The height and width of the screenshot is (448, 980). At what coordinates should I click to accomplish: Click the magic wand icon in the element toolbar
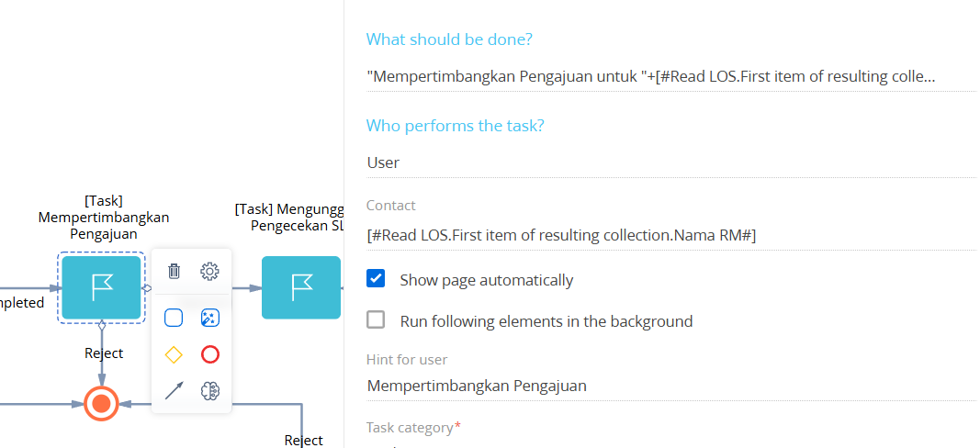(210, 318)
